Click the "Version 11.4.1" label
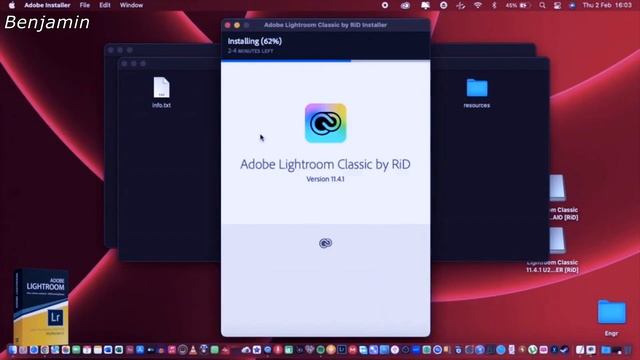This screenshot has width=640, height=360. 325,179
